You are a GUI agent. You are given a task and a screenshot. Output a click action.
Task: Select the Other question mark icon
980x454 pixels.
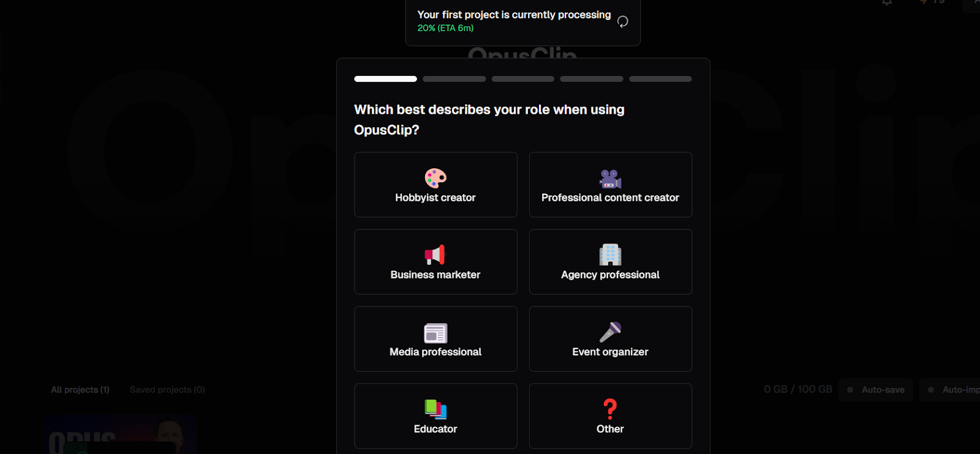(610, 409)
